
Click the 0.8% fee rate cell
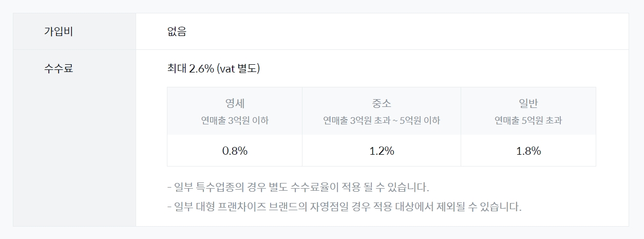pyautogui.click(x=235, y=151)
